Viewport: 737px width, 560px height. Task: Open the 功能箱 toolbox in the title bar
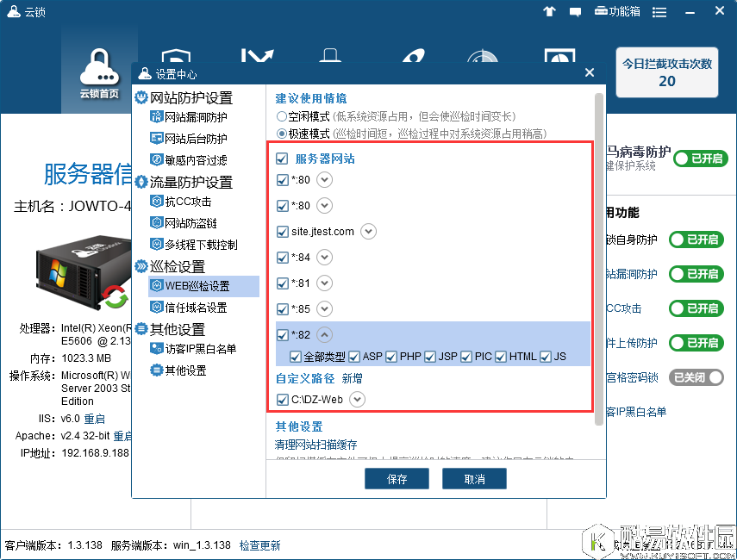pos(617,11)
